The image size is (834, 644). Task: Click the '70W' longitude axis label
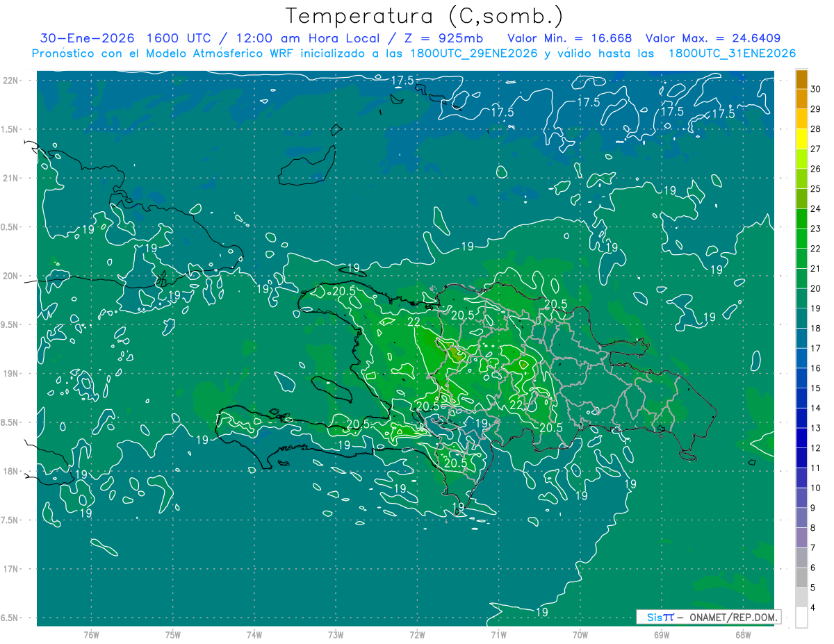(580, 634)
